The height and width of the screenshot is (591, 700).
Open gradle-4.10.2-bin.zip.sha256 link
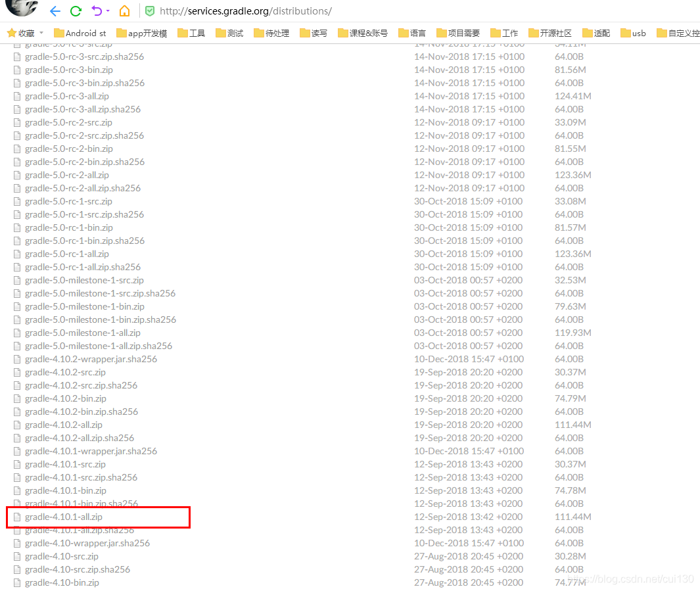[82, 412]
